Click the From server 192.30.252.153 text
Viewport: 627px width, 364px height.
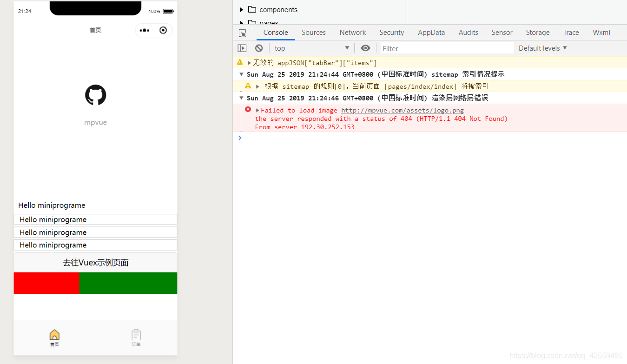point(304,127)
